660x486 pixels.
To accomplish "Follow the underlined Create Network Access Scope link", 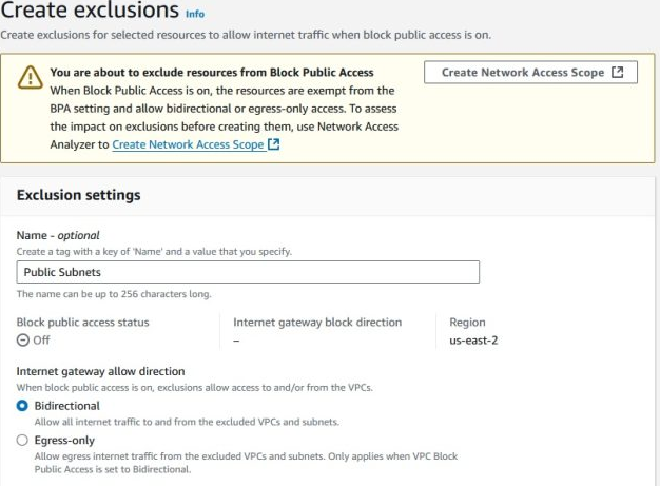I will coord(188,145).
